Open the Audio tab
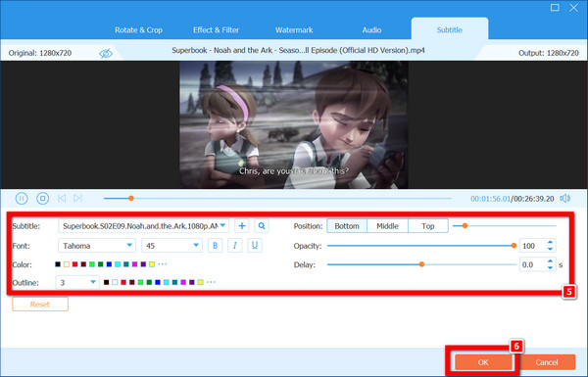 [x=371, y=30]
